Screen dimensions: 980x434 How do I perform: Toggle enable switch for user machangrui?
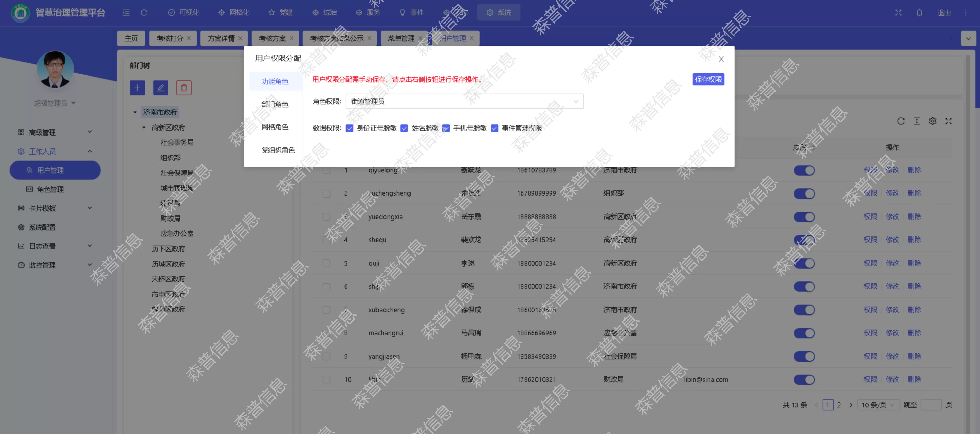(x=804, y=333)
